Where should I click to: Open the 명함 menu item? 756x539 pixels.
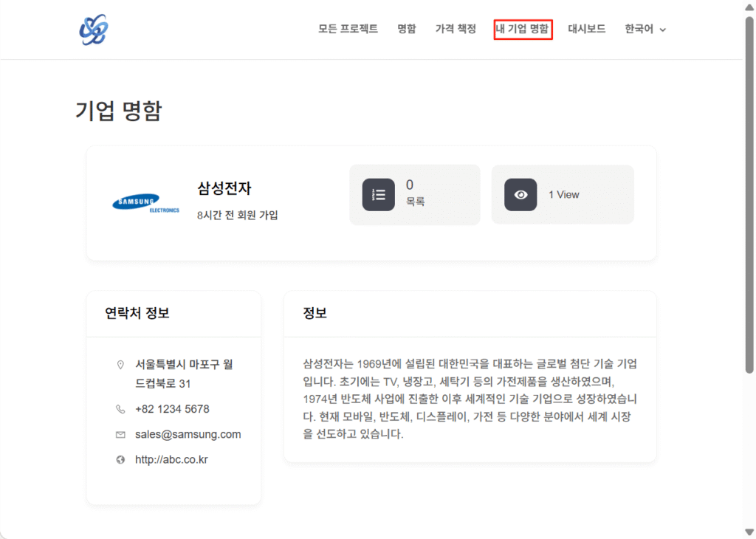pyautogui.click(x=407, y=30)
